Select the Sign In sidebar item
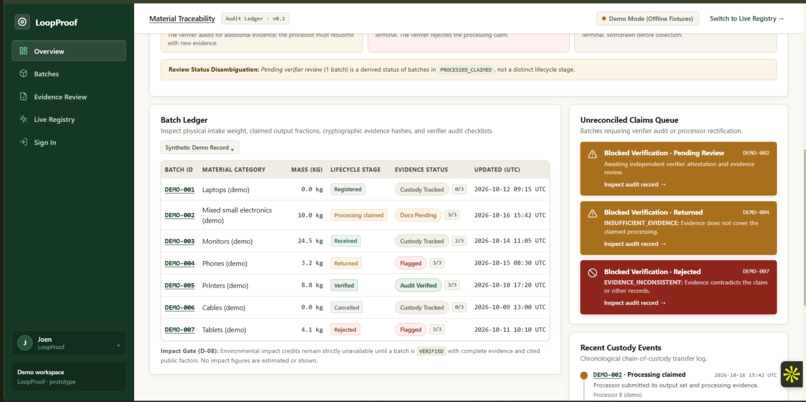This screenshot has width=806, height=402. 69,142
